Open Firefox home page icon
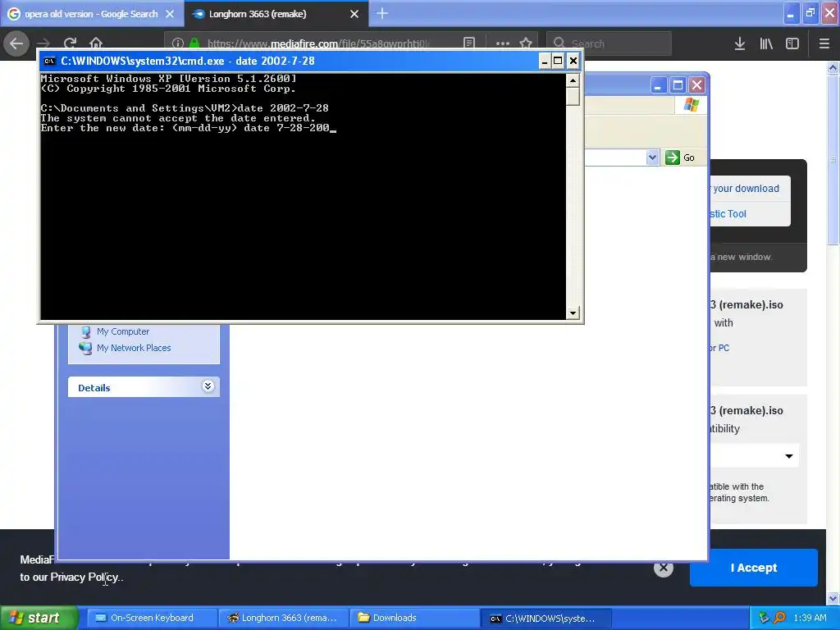This screenshot has height=630, width=840. tap(96, 43)
